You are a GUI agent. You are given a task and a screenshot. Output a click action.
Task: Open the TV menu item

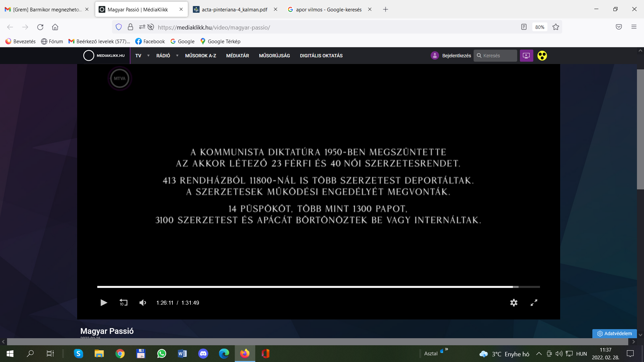(x=138, y=56)
